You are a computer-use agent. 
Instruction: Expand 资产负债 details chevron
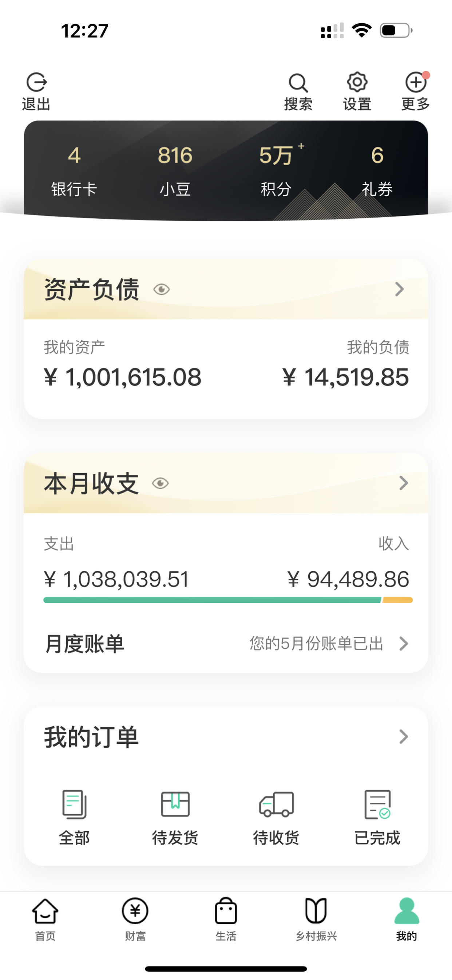click(399, 289)
